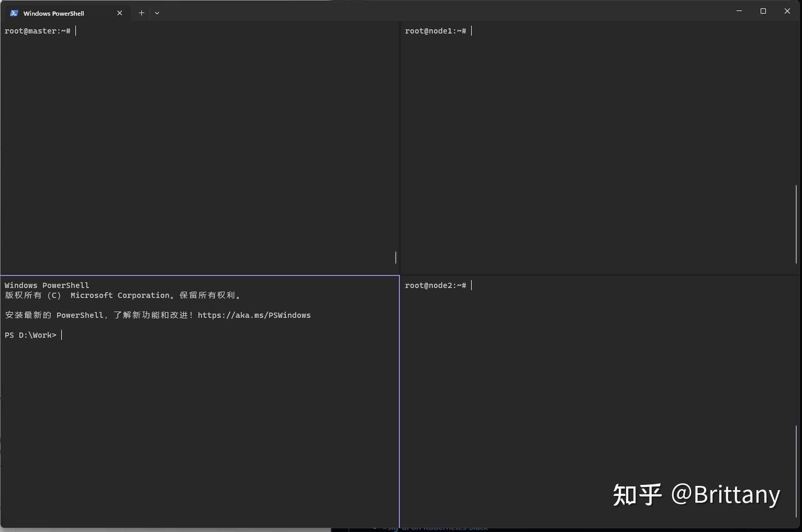Viewport: 802px width, 532px height.
Task: Focus the root@node1 terminal pane prompt
Action: point(436,31)
